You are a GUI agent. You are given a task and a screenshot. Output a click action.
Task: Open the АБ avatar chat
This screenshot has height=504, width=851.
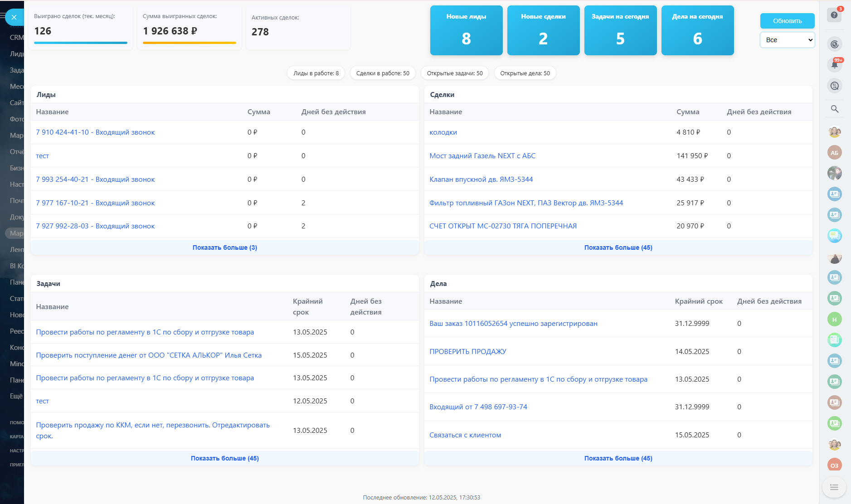(x=834, y=153)
